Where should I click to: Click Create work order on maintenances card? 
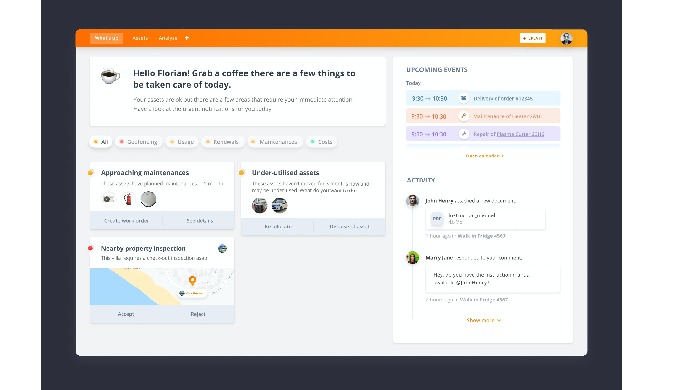tap(126, 221)
